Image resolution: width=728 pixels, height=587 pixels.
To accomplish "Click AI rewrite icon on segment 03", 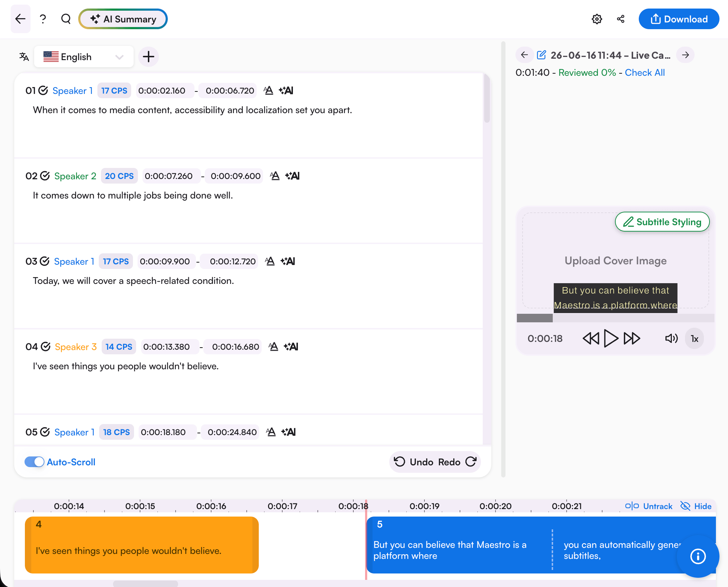I will coord(288,261).
